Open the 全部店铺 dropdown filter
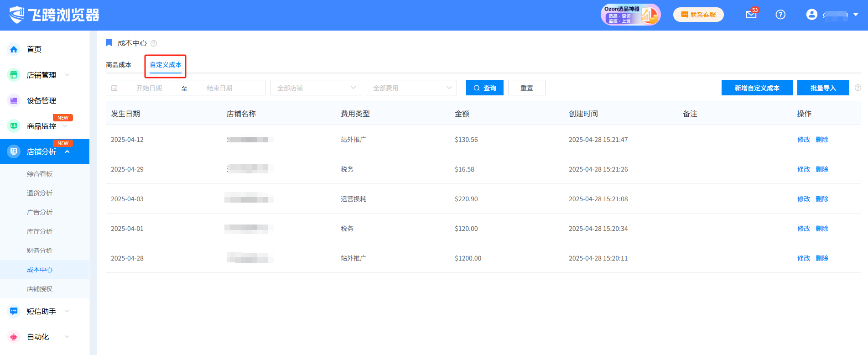The height and width of the screenshot is (355, 868). click(315, 88)
